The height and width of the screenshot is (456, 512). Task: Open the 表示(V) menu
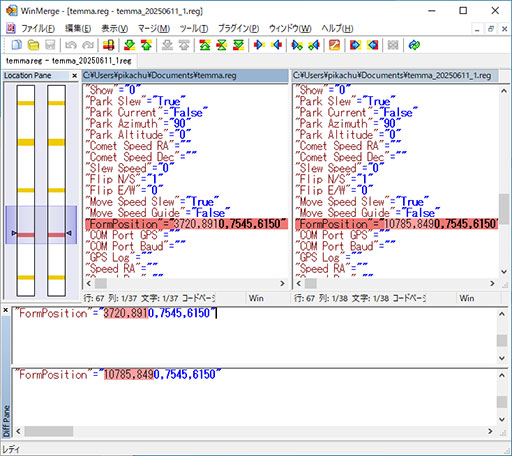coord(114,29)
